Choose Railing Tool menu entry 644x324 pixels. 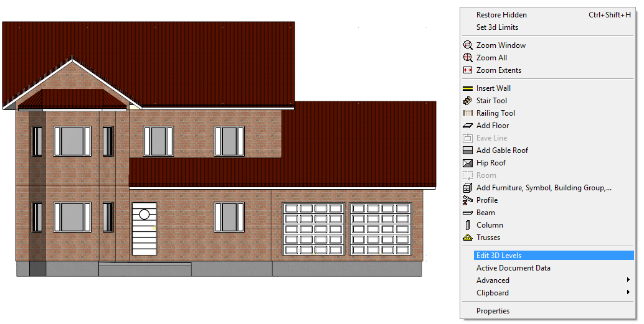point(495,113)
